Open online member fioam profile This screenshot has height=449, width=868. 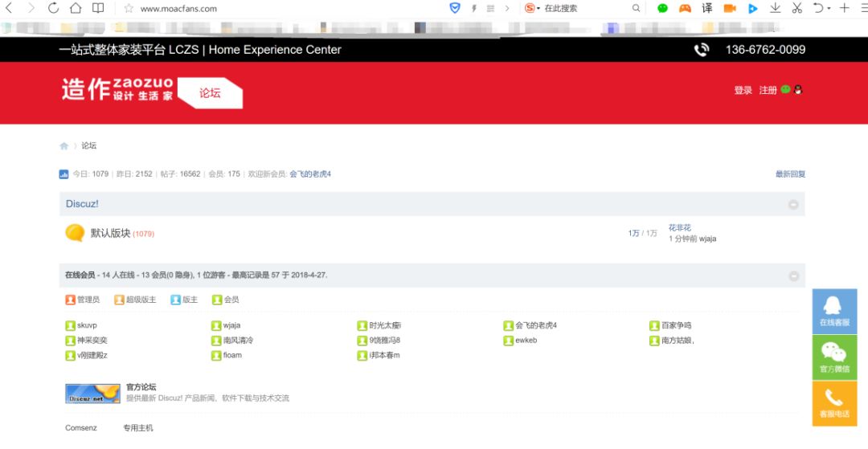(232, 356)
